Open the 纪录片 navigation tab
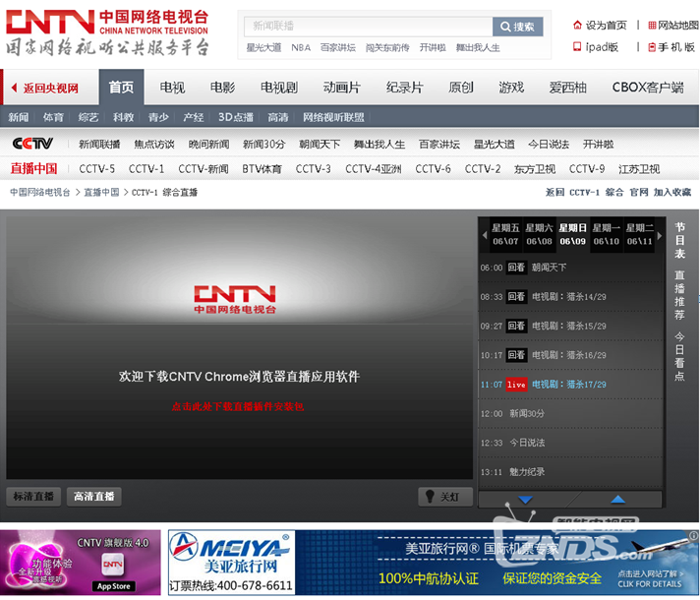 click(x=404, y=88)
